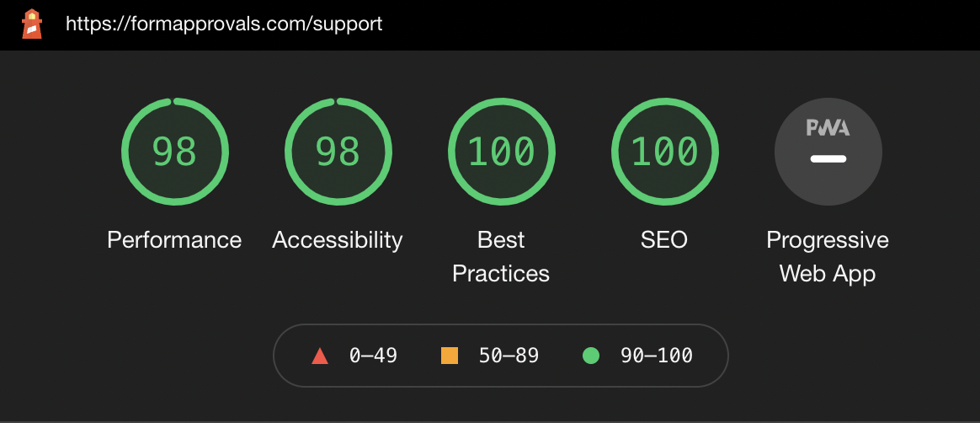This screenshot has width=980, height=423.
Task: Click the Progressive Web App label
Action: 828,256
